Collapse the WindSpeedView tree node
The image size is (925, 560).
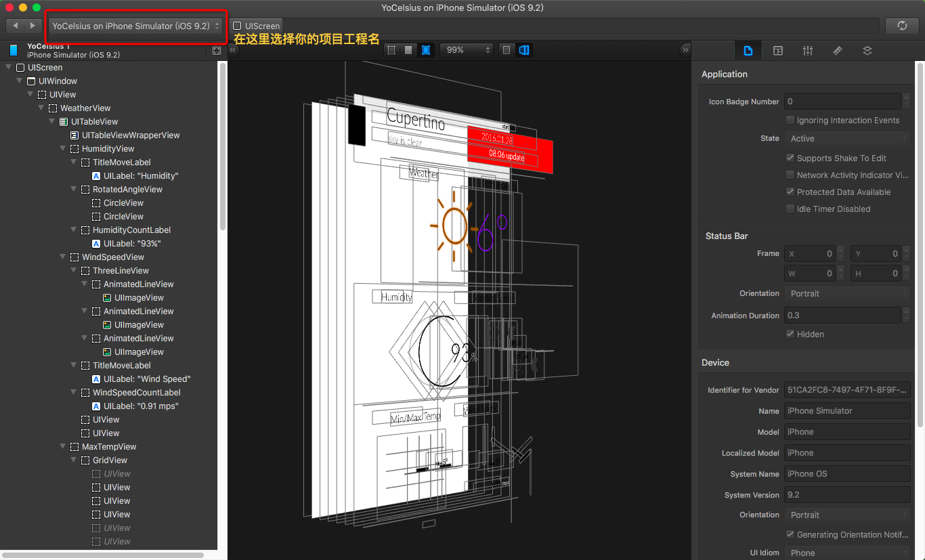62,257
